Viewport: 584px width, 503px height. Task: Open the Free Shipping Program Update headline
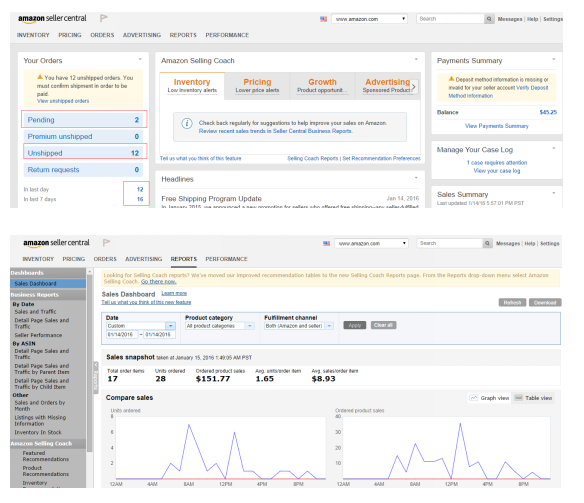coord(211,198)
